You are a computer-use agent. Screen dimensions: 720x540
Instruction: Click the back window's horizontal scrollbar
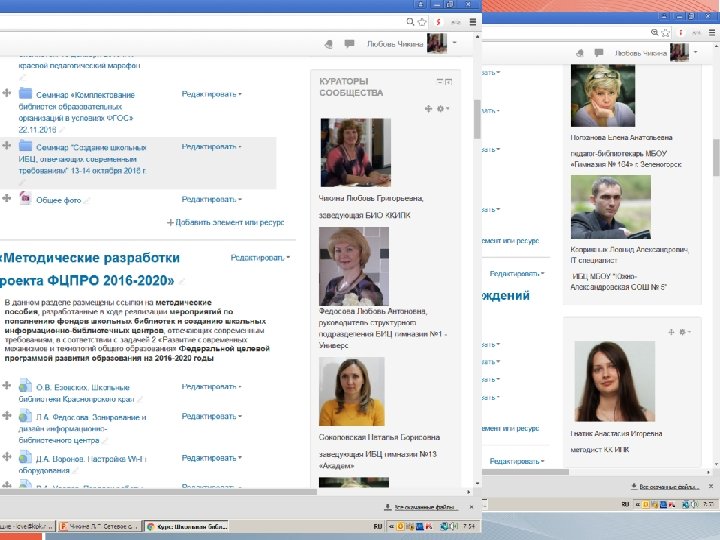point(525,472)
